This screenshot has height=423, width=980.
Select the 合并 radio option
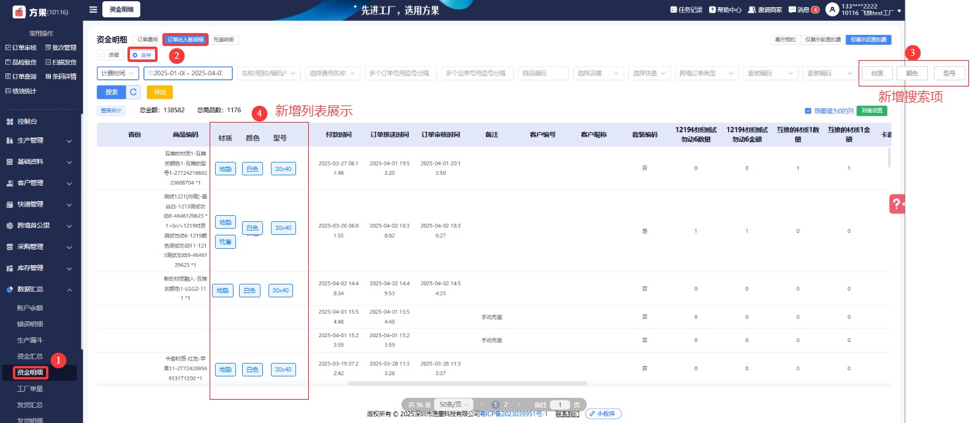135,55
